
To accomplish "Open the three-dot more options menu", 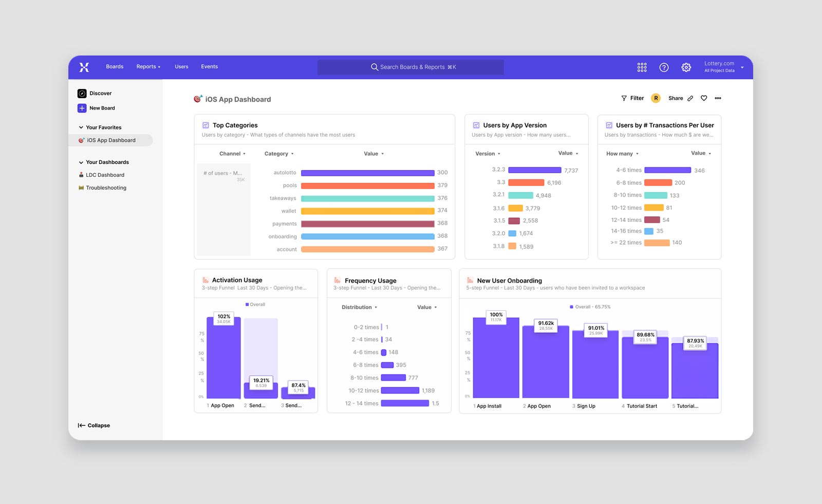I will [x=718, y=98].
